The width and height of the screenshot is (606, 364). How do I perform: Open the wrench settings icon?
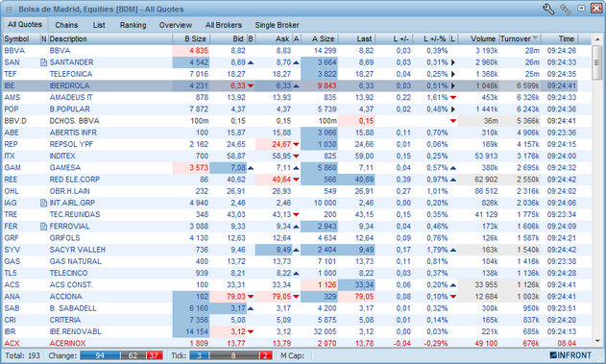point(548,9)
